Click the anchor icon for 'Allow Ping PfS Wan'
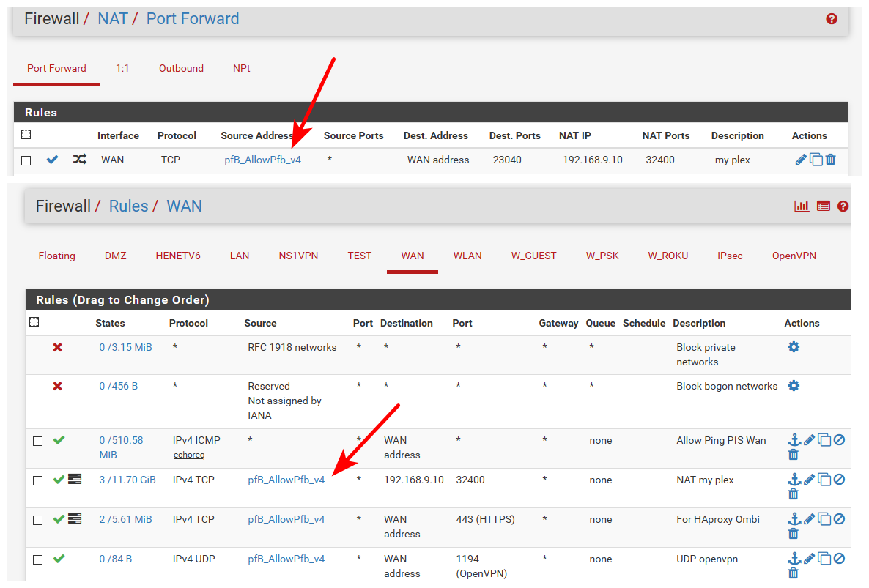This screenshot has width=869, height=588. [794, 440]
